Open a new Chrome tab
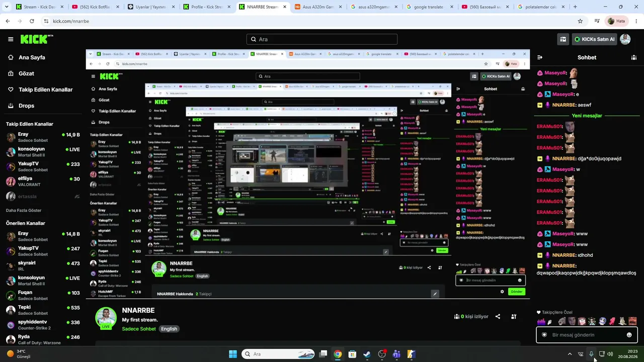The image size is (644, 362). [x=575, y=7]
